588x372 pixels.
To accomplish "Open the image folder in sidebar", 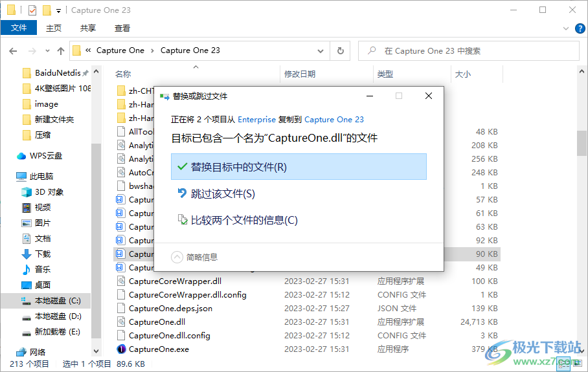I will click(47, 104).
